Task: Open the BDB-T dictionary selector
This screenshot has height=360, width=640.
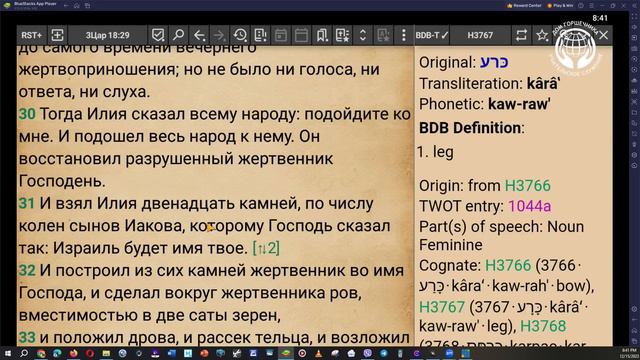Action: coord(431,36)
